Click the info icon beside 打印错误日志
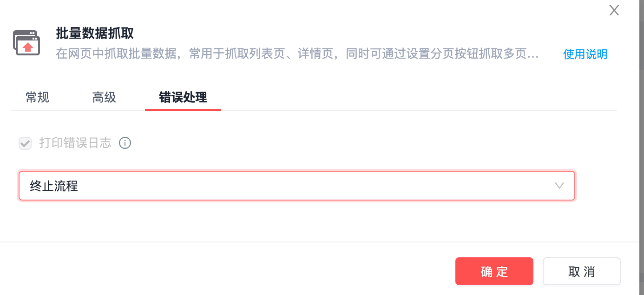Screen dimensions: 644x295 click(125, 143)
